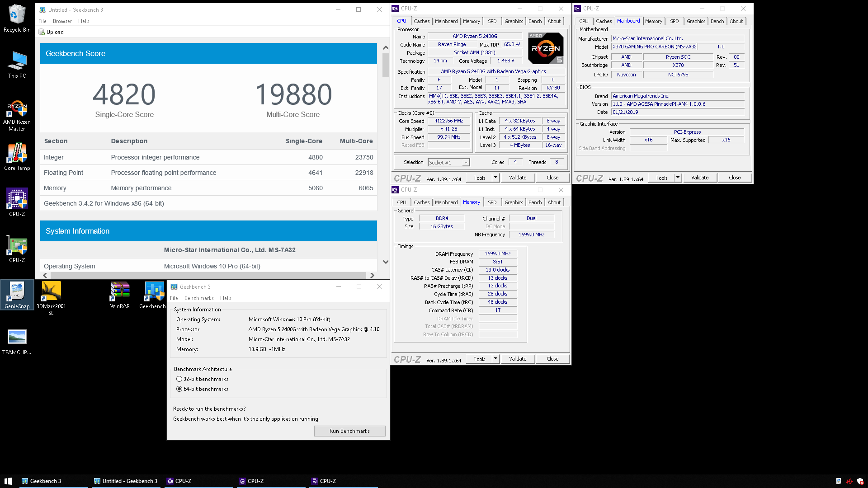Open Browser menu in Geekbench results

tap(62, 21)
